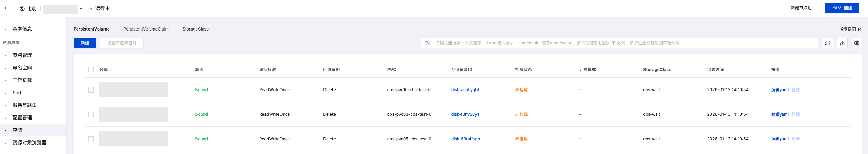868x154 pixels.
Task: Open 操作指南 external link icon
Action: 859,29
